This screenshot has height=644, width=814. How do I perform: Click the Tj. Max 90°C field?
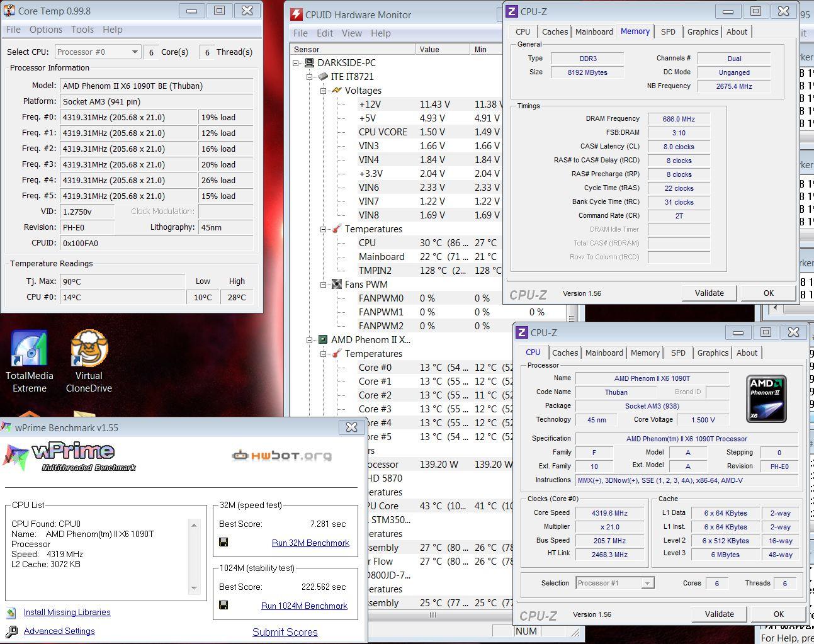point(122,281)
